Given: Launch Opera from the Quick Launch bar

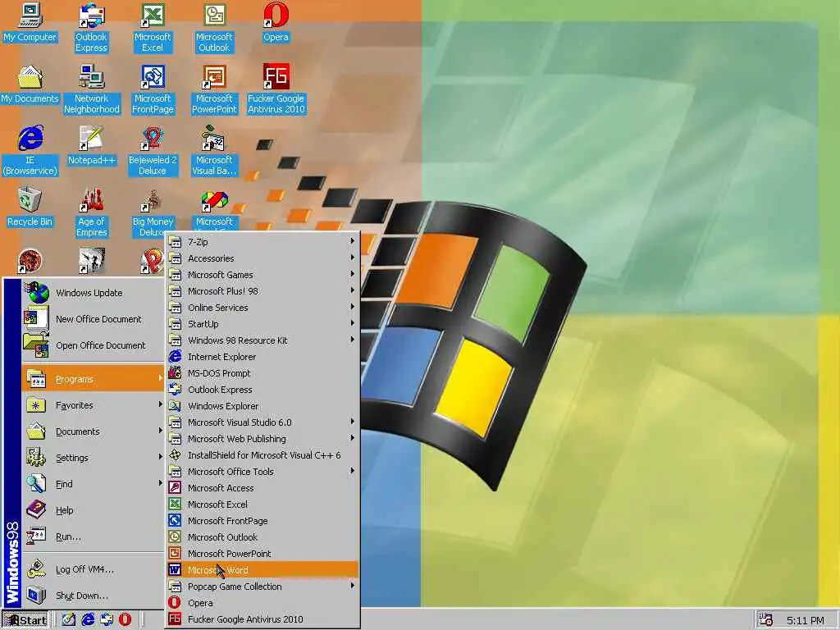Looking at the screenshot, I should [x=125, y=619].
